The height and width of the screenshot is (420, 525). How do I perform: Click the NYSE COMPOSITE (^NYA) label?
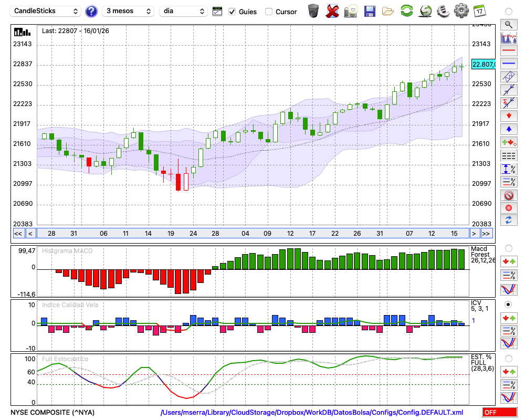(x=52, y=412)
